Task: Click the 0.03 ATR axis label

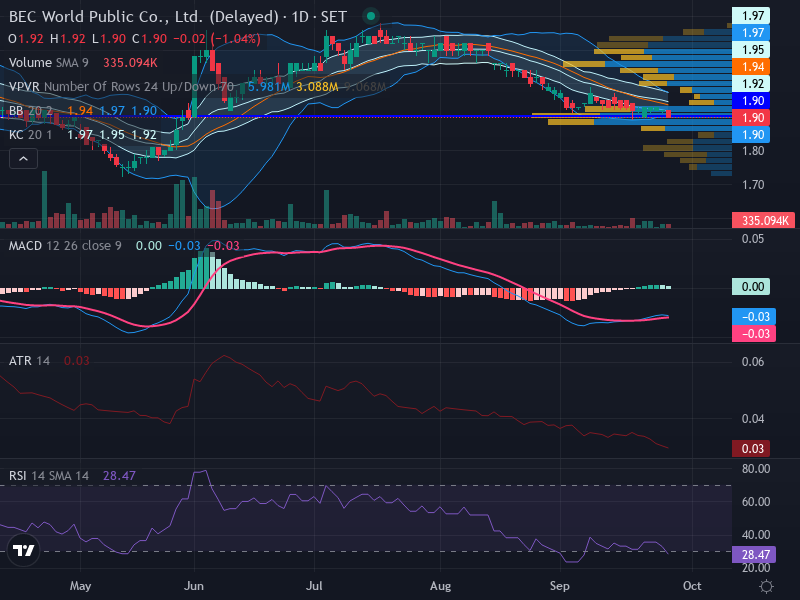Action: point(753,448)
